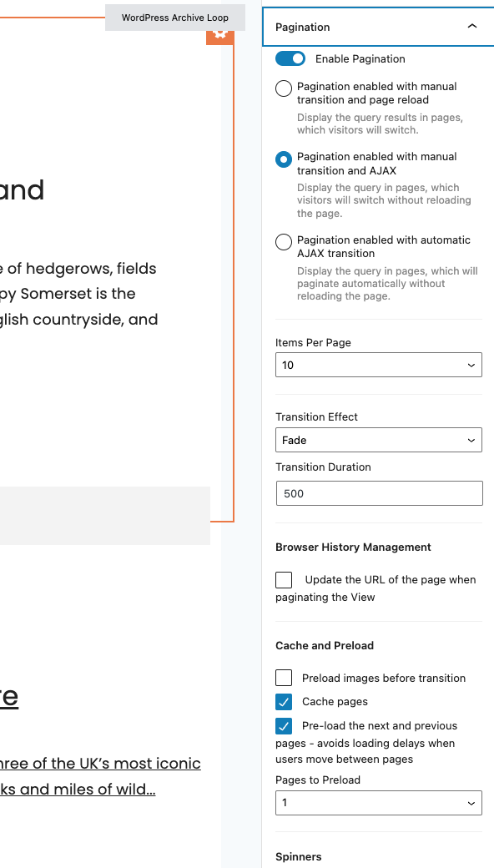Viewport: 494px width, 868px height.
Task: Check Update the URL when paginating
Action: 284,579
